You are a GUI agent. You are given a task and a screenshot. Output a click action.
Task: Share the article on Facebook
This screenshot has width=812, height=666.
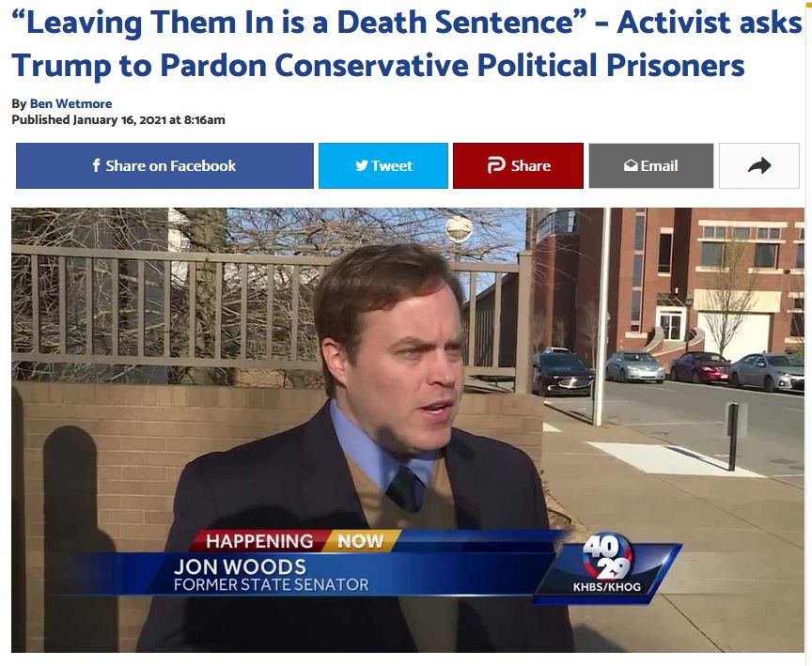pyautogui.click(x=164, y=165)
